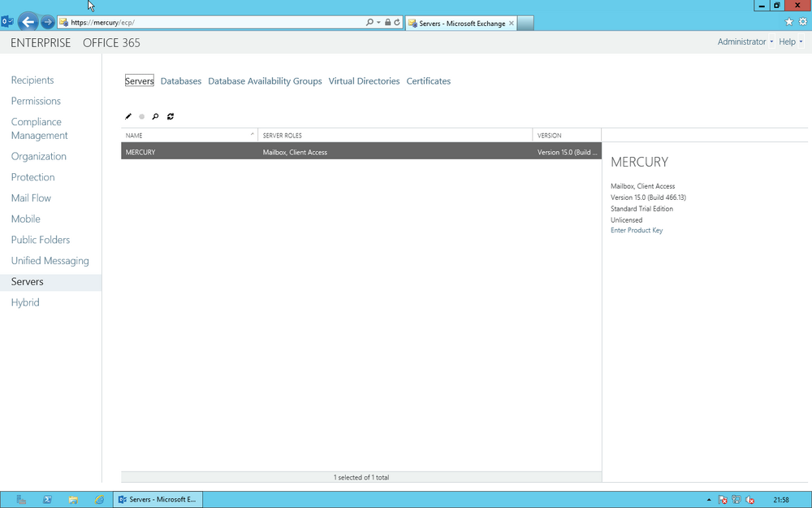The width and height of the screenshot is (812, 508).
Task: Open Recipients in the left navigation
Action: [x=32, y=80]
